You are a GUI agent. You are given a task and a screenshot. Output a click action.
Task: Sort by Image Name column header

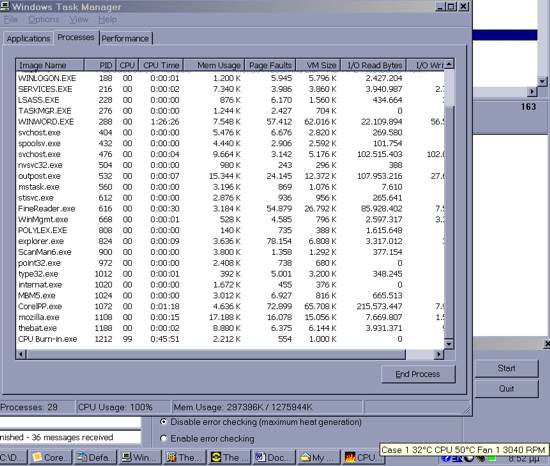[50, 65]
